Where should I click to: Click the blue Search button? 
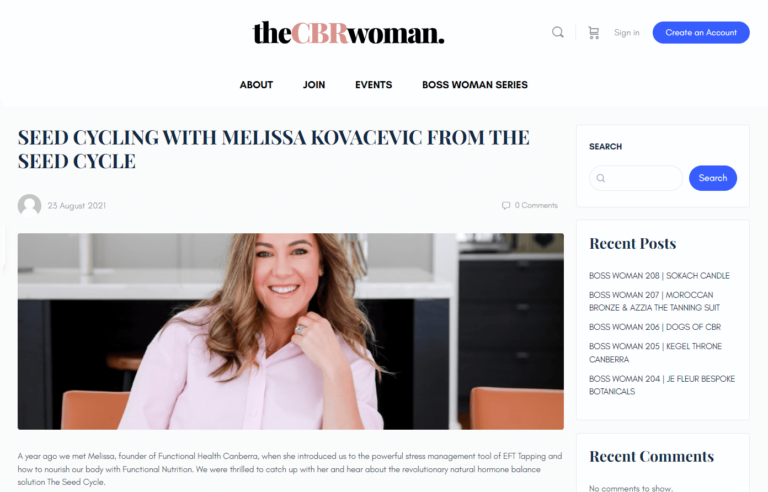tap(713, 178)
